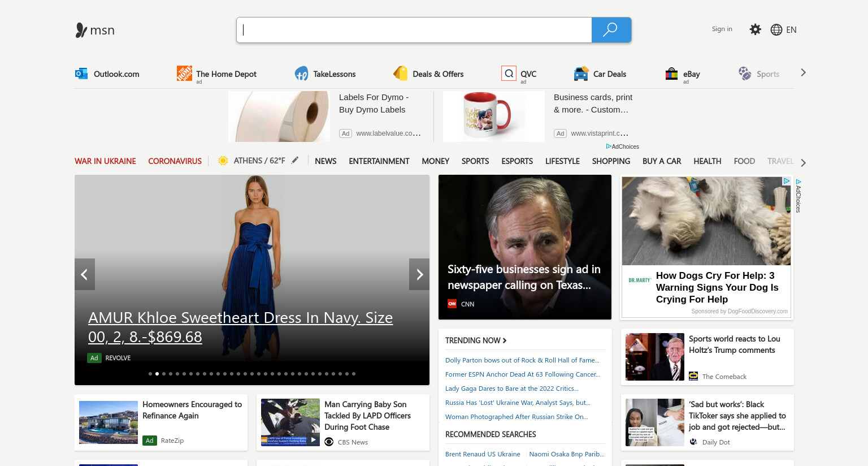This screenshot has height=466, width=868.
Task: Click the ad info triangle on dog ad
Action: point(786,181)
